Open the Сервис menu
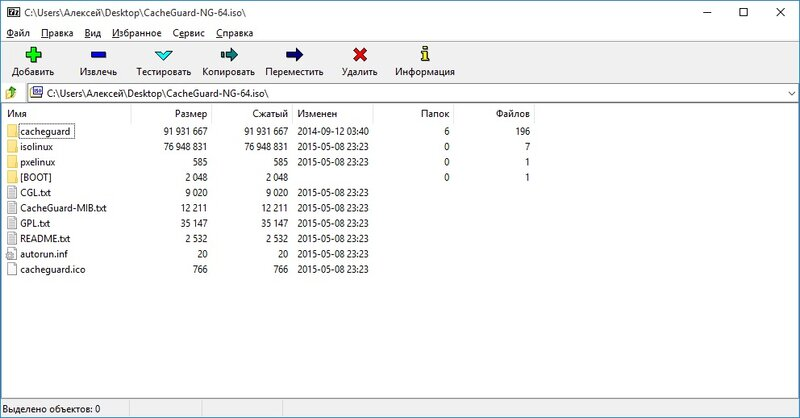800x418 pixels. [x=189, y=33]
